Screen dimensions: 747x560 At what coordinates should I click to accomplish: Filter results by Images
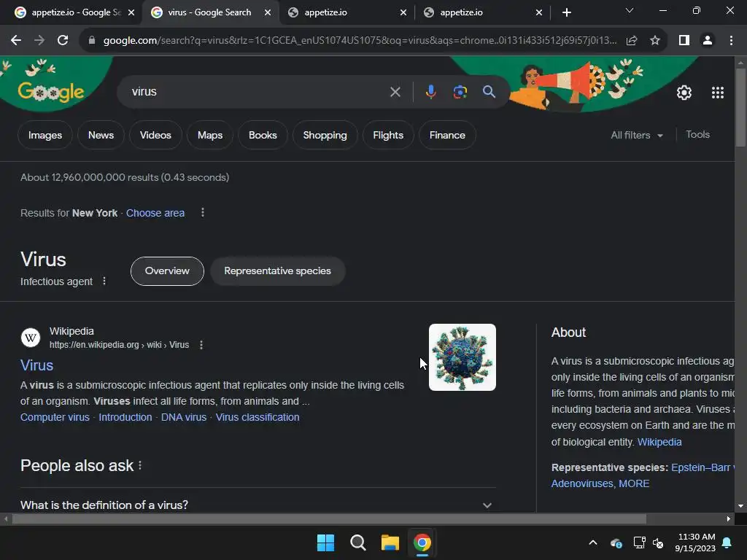[x=45, y=135]
